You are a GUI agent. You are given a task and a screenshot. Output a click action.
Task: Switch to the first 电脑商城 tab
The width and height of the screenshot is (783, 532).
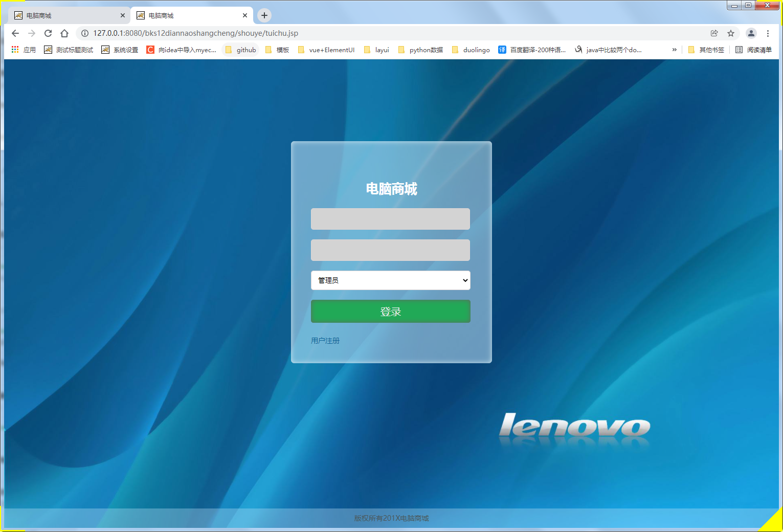click(69, 15)
